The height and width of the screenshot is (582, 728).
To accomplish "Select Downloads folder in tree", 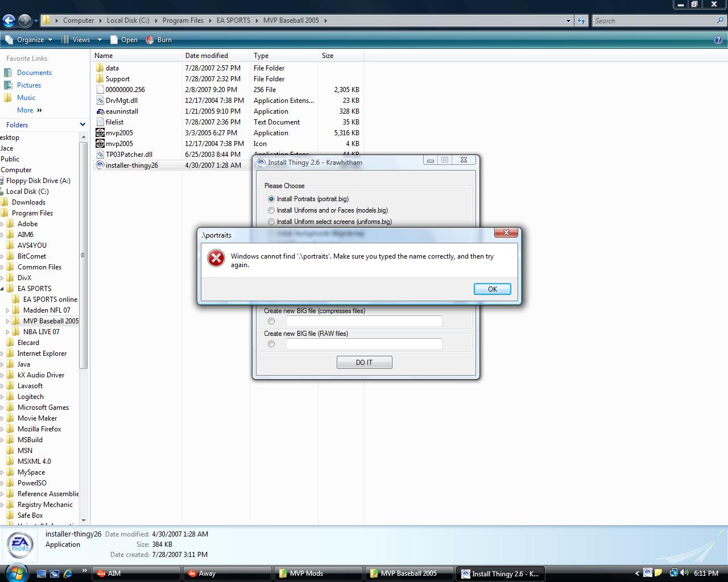I will 28,202.
